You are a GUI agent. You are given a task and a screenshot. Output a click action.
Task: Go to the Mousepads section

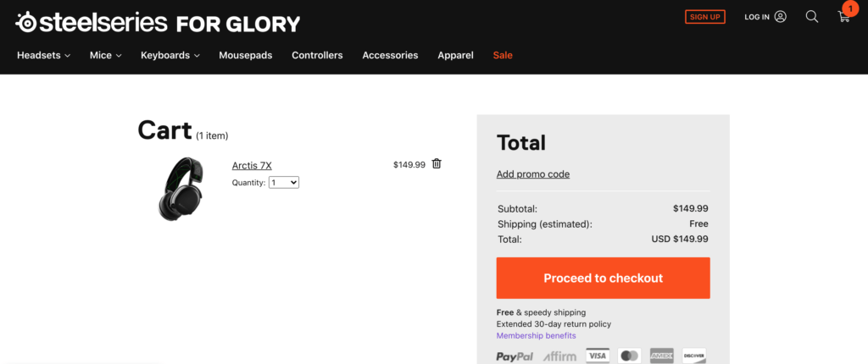coord(246,55)
